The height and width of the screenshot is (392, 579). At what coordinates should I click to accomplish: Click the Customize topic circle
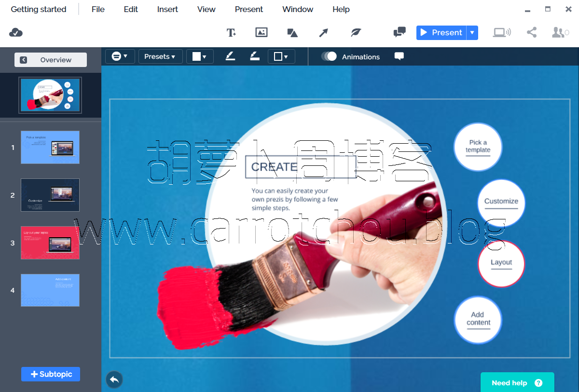click(x=501, y=203)
